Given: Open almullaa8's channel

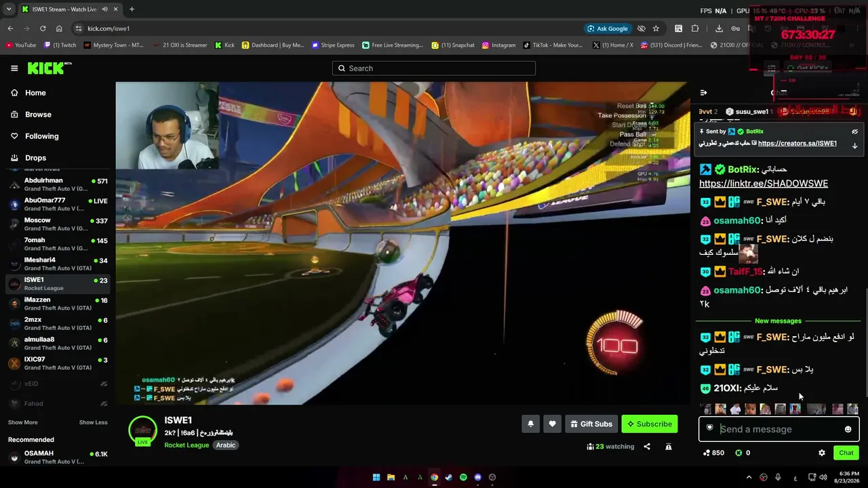Looking at the screenshot, I should tap(58, 344).
